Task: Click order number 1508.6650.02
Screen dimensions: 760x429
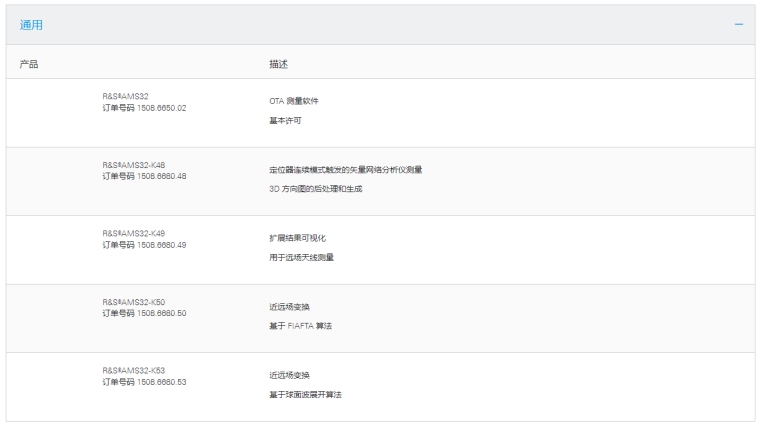Action: (x=144, y=108)
